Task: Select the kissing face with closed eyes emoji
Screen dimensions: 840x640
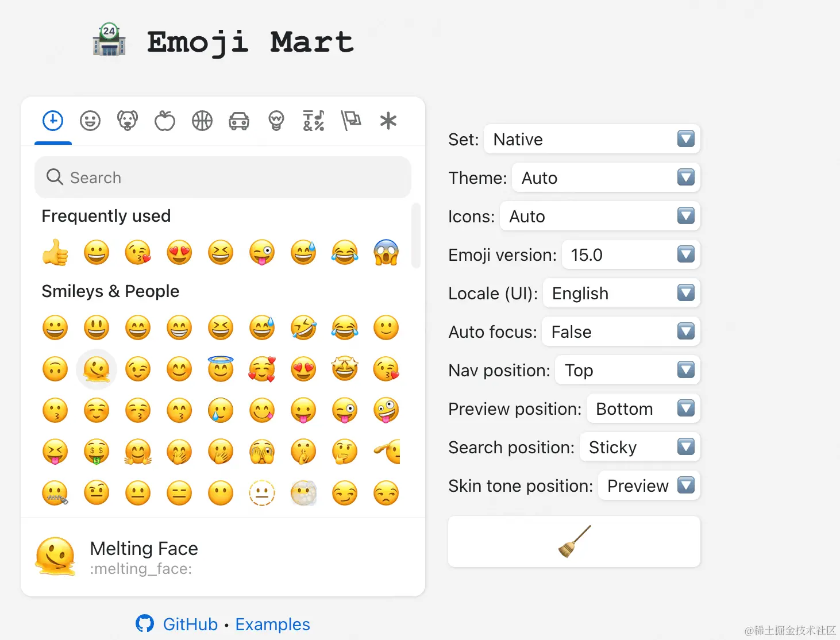Action: (138, 411)
